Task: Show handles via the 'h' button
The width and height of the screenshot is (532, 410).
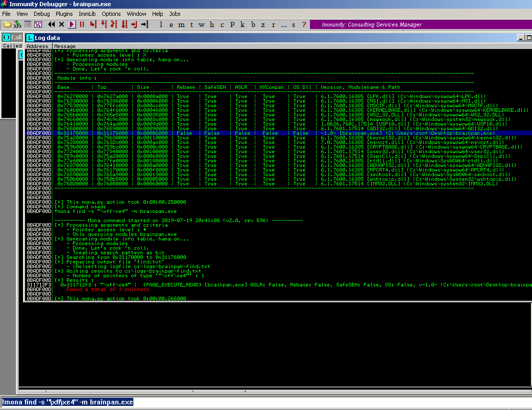Action: click(212, 25)
